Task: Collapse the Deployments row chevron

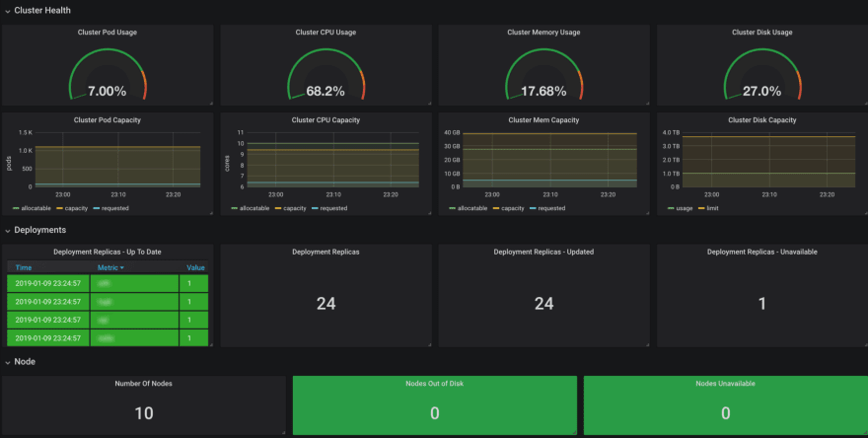Action: pos(8,231)
